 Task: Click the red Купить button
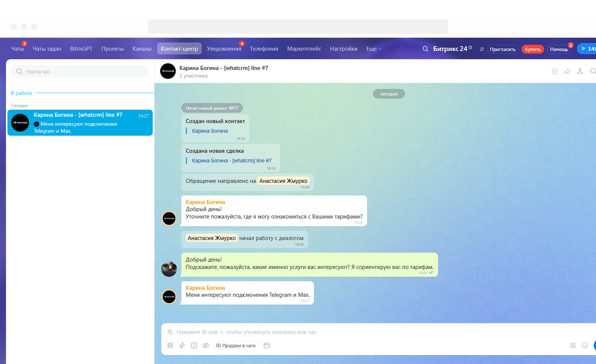533,49
